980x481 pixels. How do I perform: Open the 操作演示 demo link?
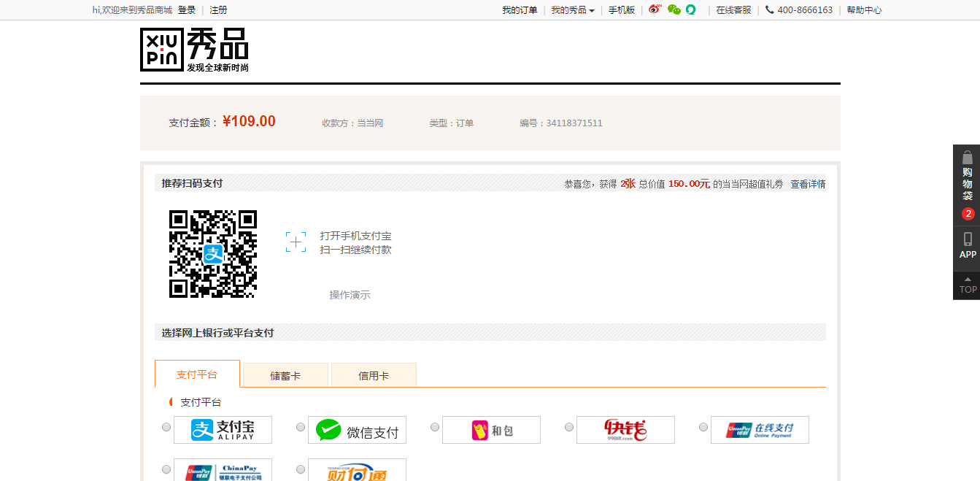[x=350, y=295]
